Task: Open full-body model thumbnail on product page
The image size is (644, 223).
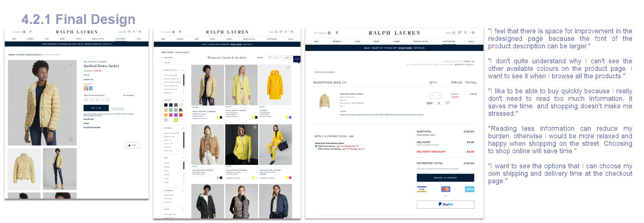Action: 60,169
